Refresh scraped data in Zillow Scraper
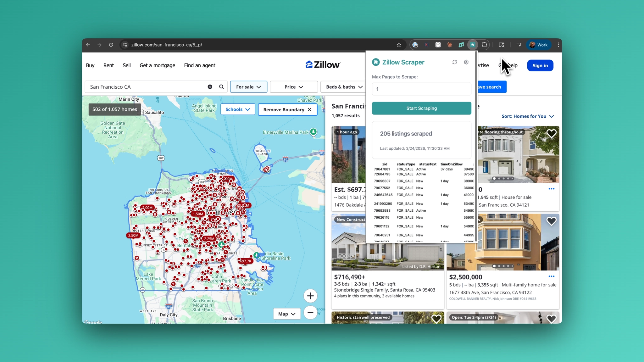The width and height of the screenshot is (644, 362). click(x=454, y=62)
